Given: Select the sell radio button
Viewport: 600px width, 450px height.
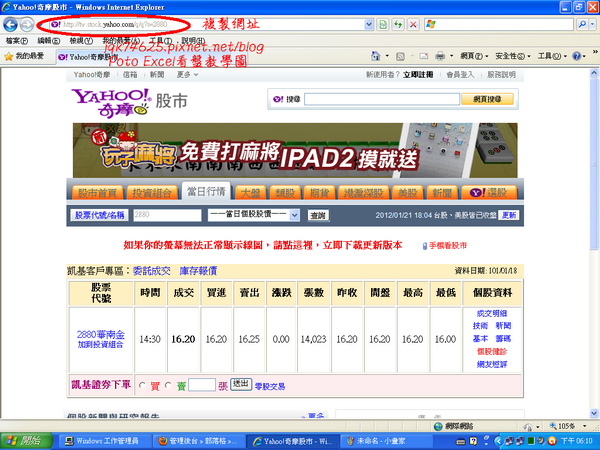Looking at the screenshot, I should pos(168,385).
